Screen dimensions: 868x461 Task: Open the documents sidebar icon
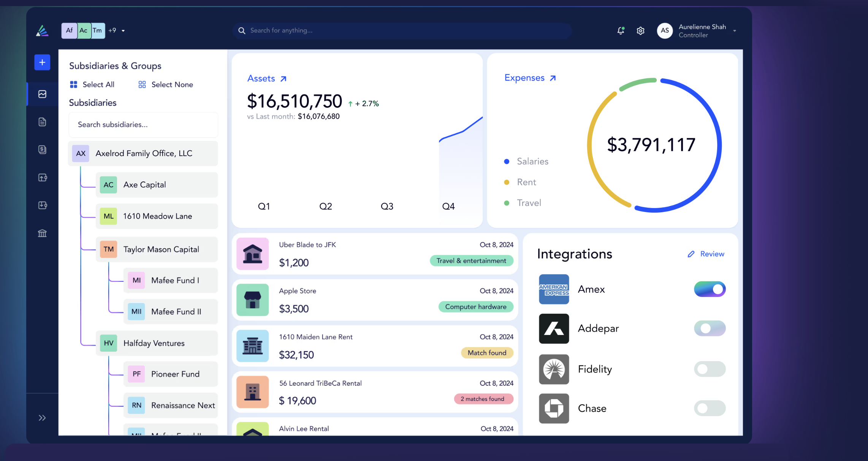[42, 122]
